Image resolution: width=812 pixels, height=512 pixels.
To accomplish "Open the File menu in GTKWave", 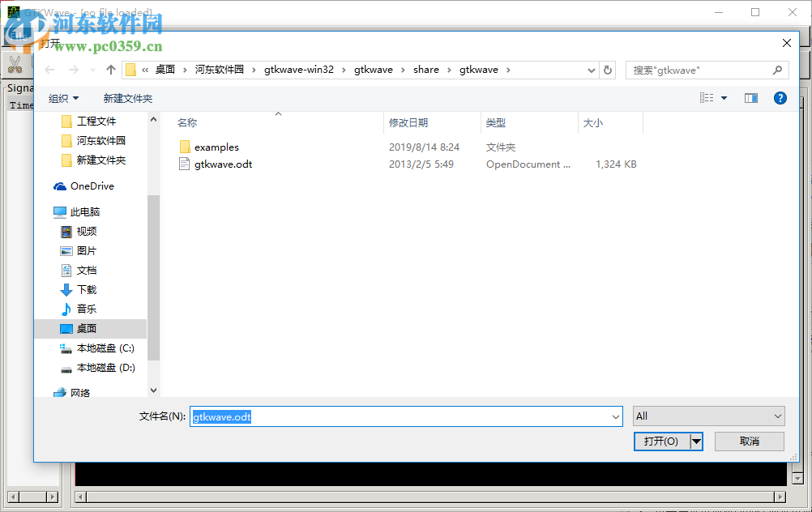I will pos(18,36).
